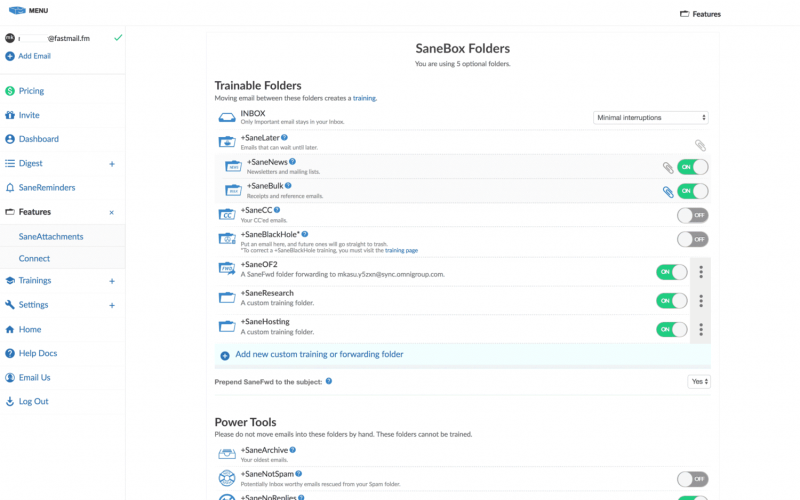The height and width of the screenshot is (500, 800).
Task: Click the +SaneBlackHole folder icon
Action: [227, 238]
